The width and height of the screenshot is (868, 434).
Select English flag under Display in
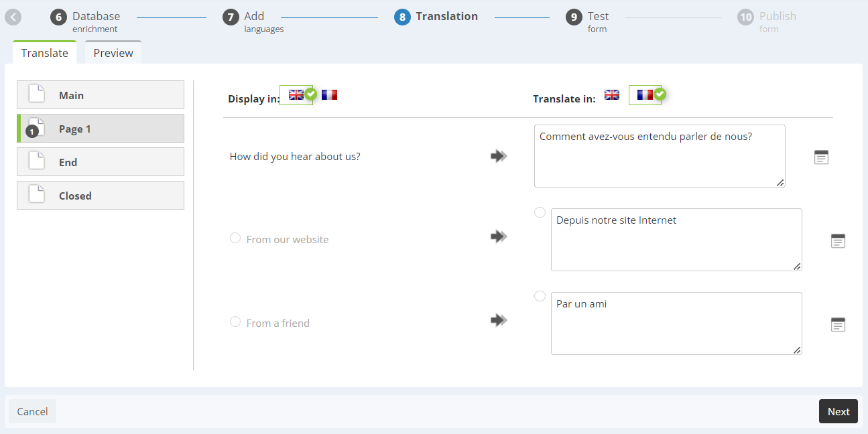click(x=296, y=95)
